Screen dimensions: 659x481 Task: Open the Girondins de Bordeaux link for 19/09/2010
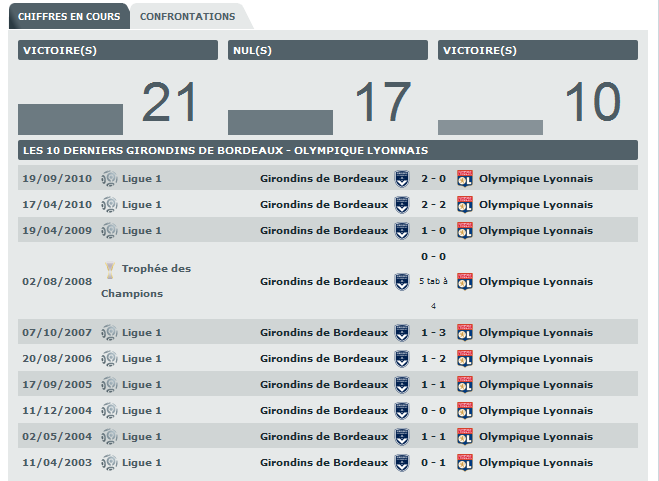tap(324, 178)
